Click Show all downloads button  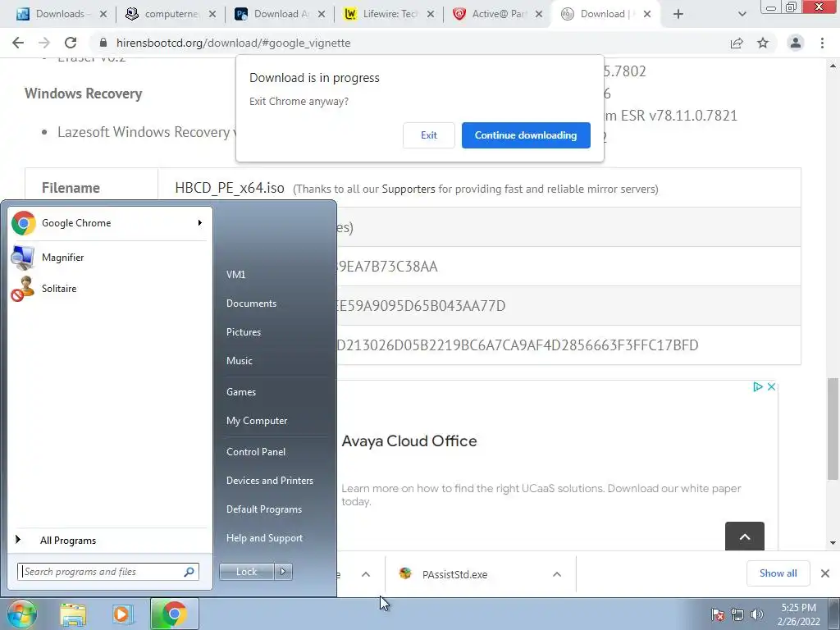point(778,573)
